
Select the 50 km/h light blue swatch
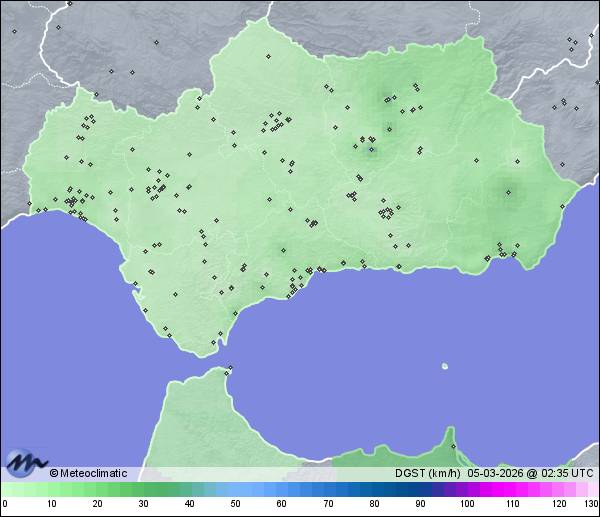tap(236, 489)
